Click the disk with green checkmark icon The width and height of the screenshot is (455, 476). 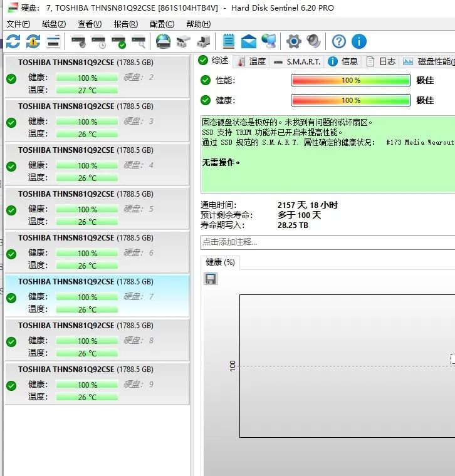(118, 41)
